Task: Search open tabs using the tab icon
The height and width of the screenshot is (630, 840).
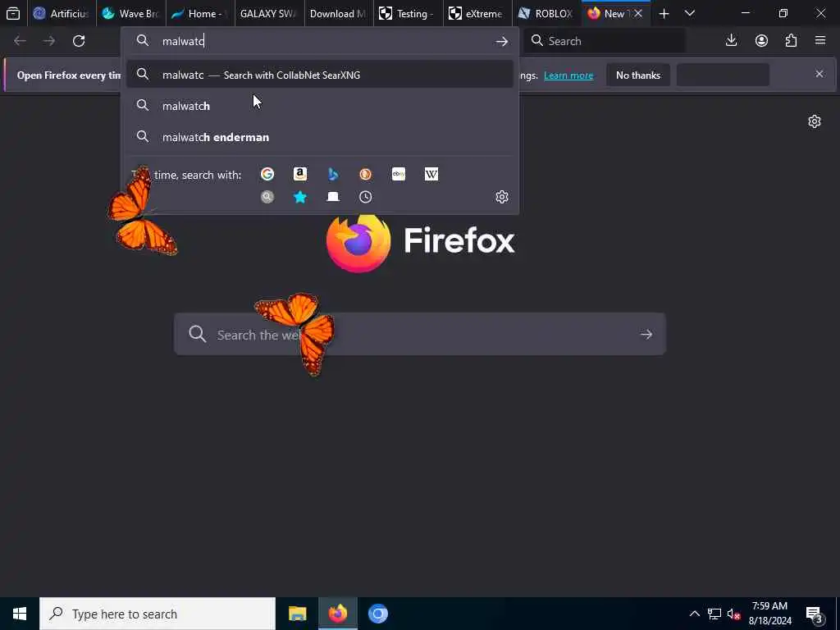Action: pos(333,197)
